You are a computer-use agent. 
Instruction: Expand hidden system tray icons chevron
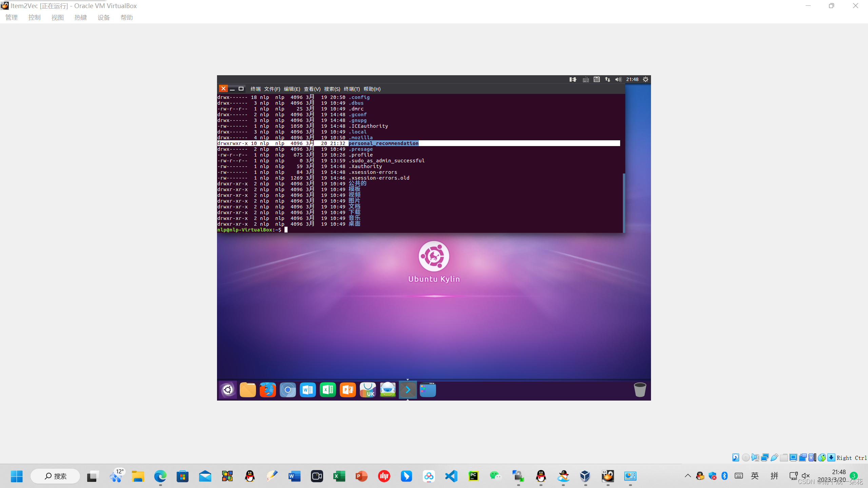coord(688,476)
